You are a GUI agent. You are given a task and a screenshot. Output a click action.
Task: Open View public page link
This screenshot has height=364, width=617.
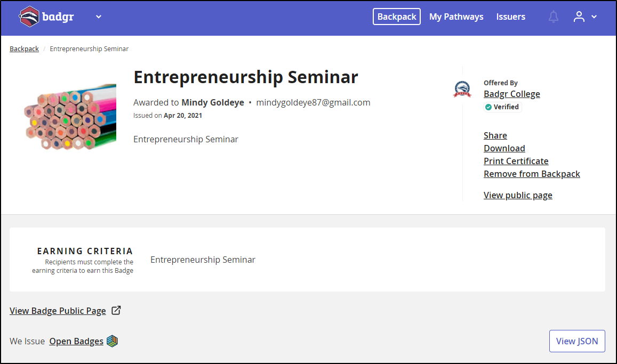pyautogui.click(x=518, y=195)
